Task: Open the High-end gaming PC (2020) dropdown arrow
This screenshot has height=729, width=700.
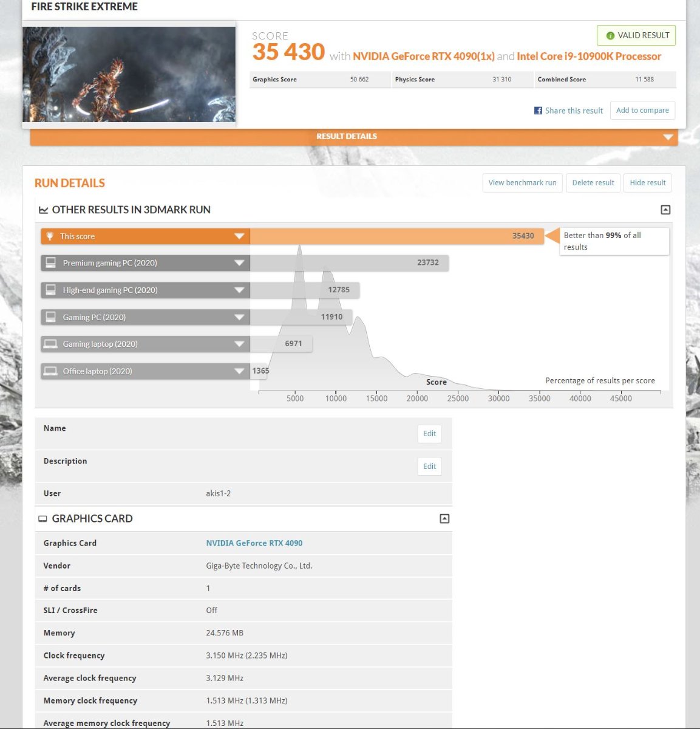Action: coord(239,290)
